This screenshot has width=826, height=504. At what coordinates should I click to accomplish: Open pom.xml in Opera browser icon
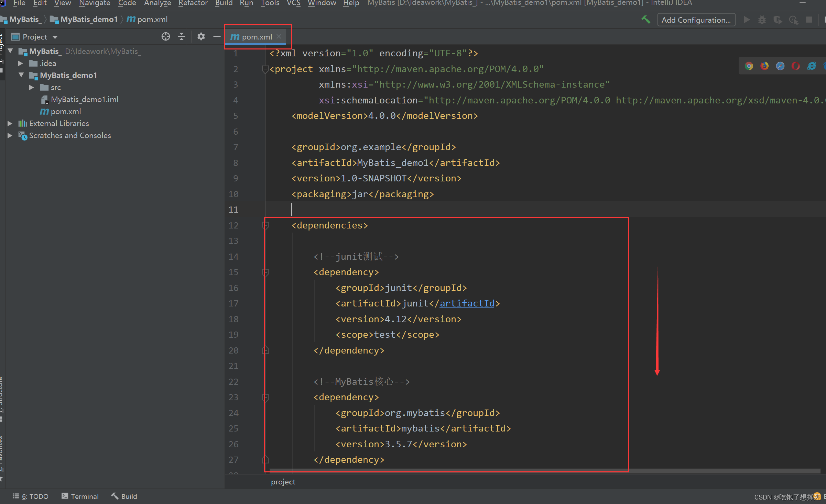click(x=796, y=66)
